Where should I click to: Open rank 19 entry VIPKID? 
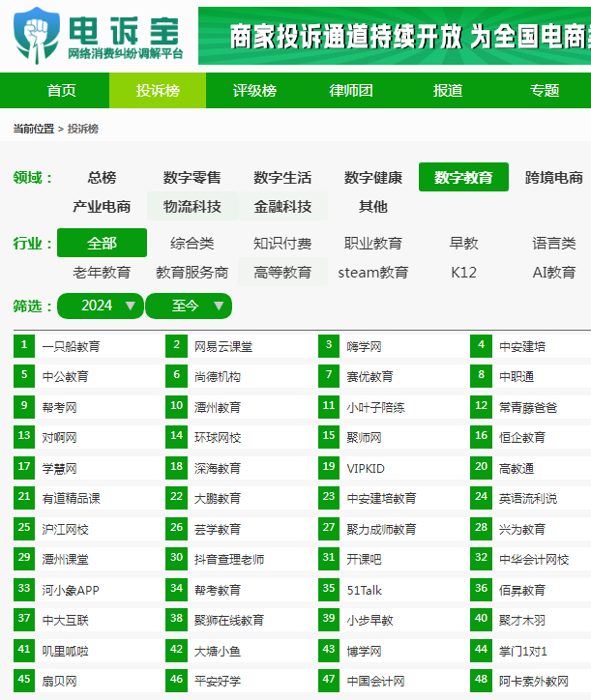coord(366,468)
